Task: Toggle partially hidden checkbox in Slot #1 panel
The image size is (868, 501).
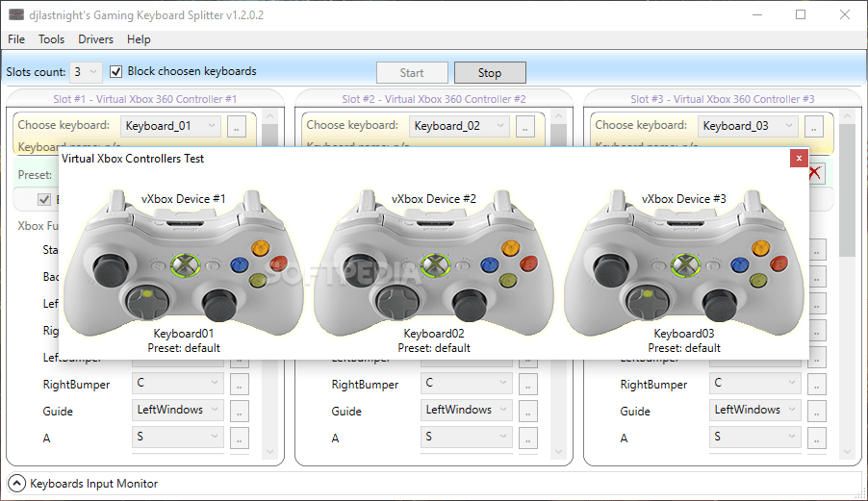Action: pos(44,199)
